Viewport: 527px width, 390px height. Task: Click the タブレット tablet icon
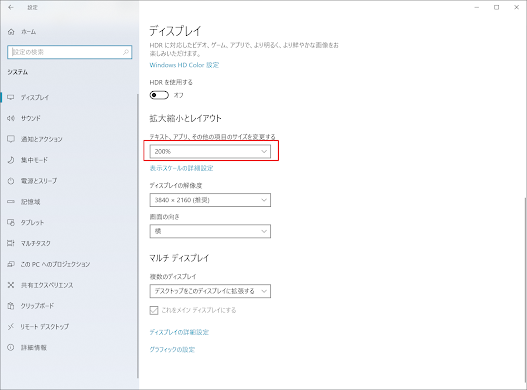point(11,223)
